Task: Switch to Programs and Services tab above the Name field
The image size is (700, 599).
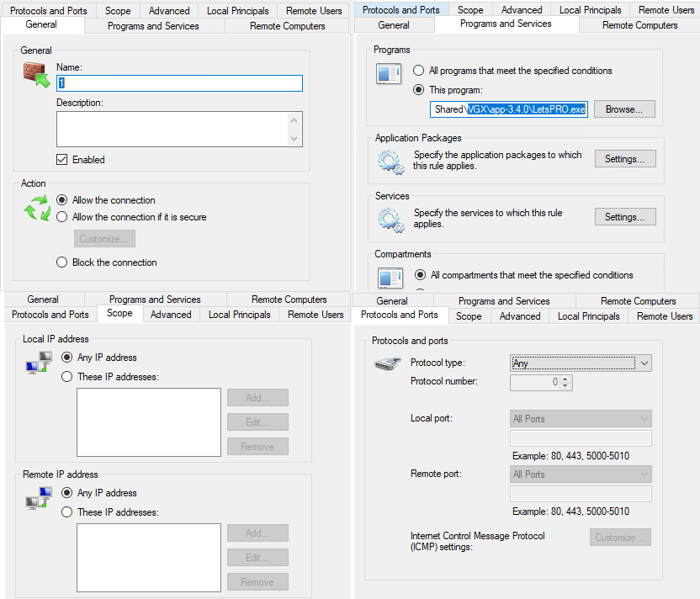Action: click(153, 26)
